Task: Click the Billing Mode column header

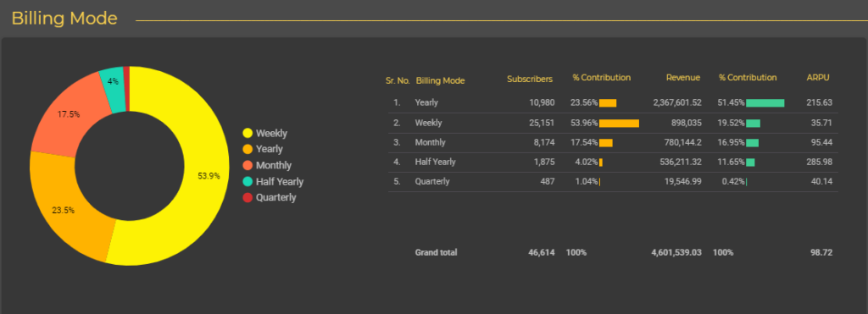Action: [x=440, y=80]
